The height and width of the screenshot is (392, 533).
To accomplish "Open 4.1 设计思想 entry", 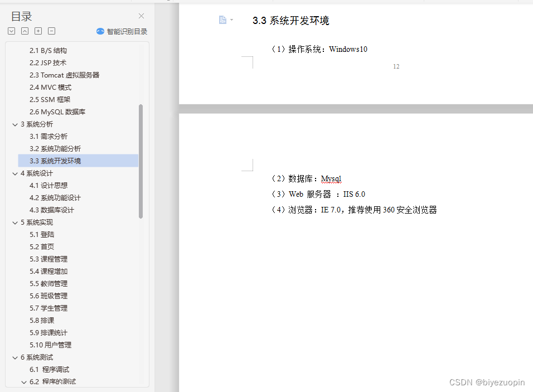I will point(49,186).
